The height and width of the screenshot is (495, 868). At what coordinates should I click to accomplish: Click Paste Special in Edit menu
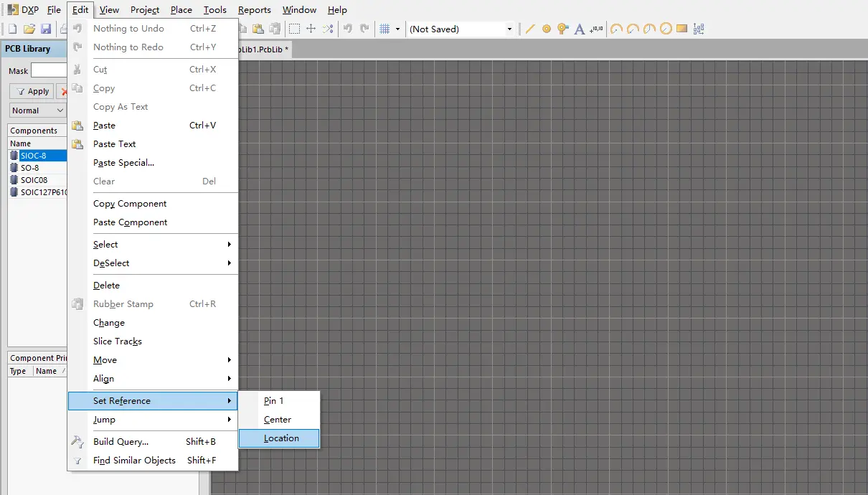tap(123, 163)
